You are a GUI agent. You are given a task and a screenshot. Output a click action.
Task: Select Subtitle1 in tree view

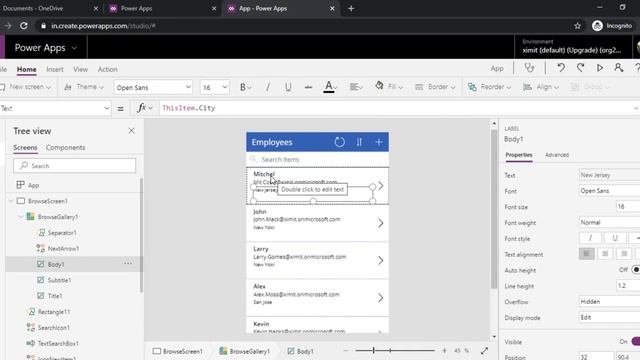(59, 280)
